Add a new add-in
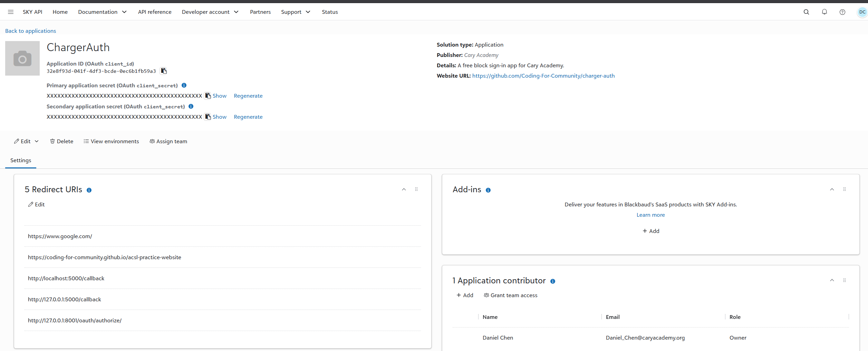The image size is (868, 351). 651,231
